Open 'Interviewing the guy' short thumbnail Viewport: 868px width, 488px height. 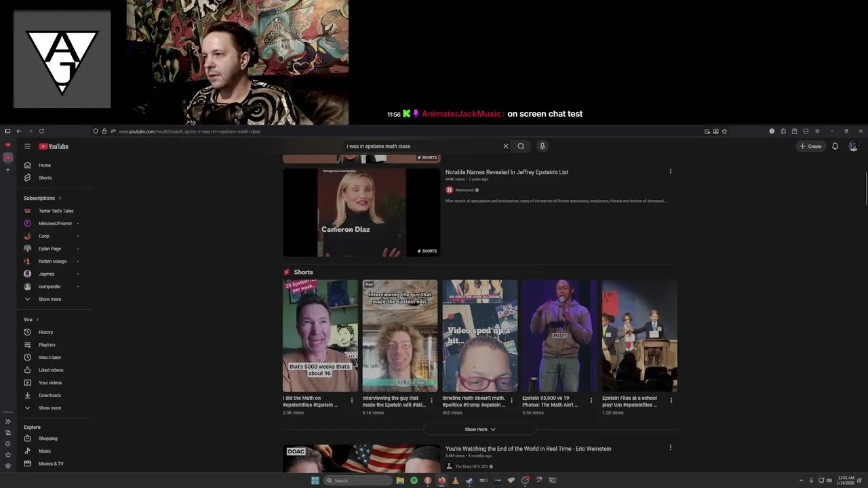click(400, 335)
